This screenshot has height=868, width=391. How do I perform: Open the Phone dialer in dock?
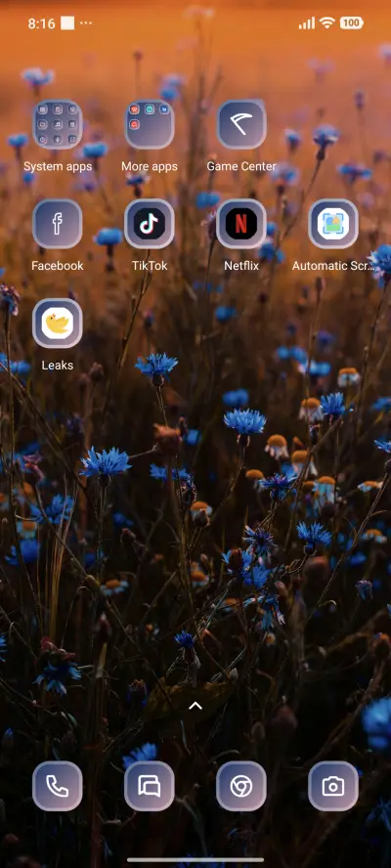pos(57,786)
